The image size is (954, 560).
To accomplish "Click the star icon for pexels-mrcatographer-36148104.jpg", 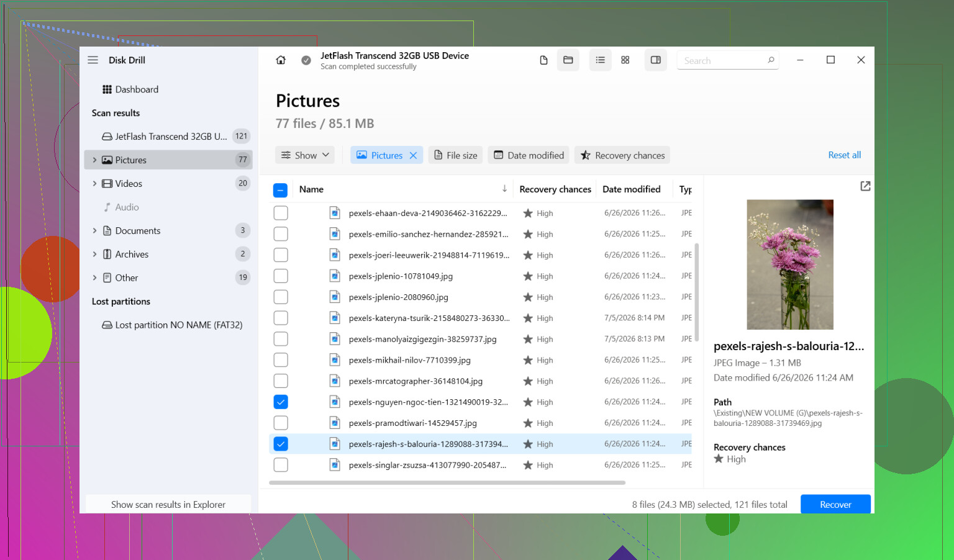I will point(528,381).
